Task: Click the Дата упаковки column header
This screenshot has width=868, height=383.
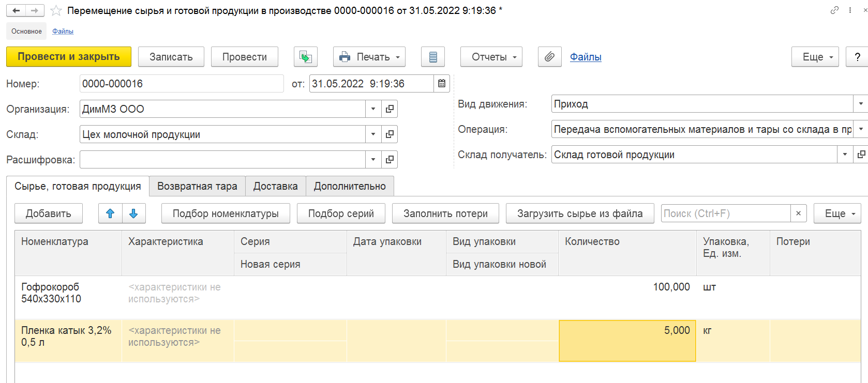Action: [x=396, y=253]
